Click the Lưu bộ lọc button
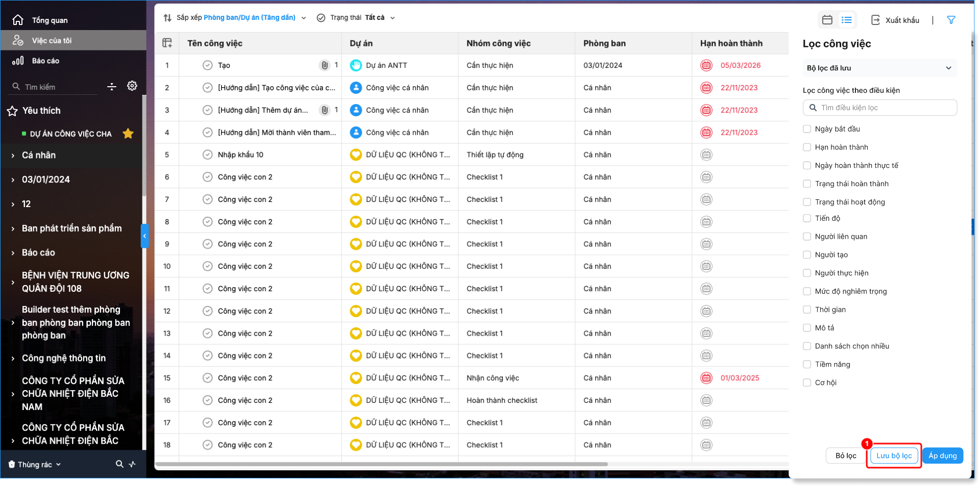The height and width of the screenshot is (487, 980). 894,456
